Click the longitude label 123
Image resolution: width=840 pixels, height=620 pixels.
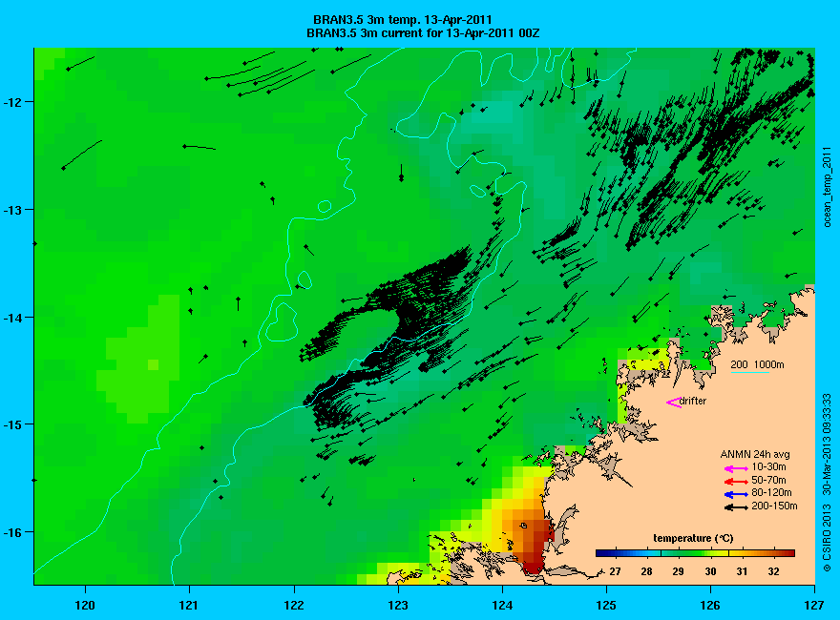tap(398, 605)
